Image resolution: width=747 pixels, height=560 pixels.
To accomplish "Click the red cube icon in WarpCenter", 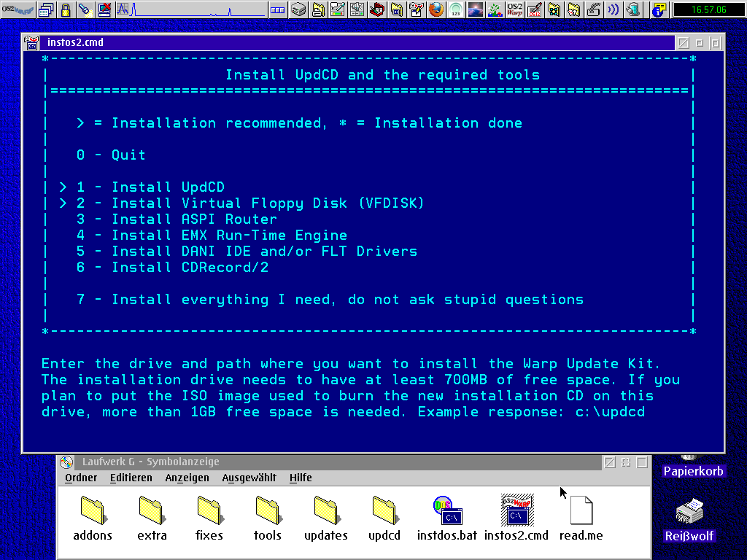I will pos(377,9).
